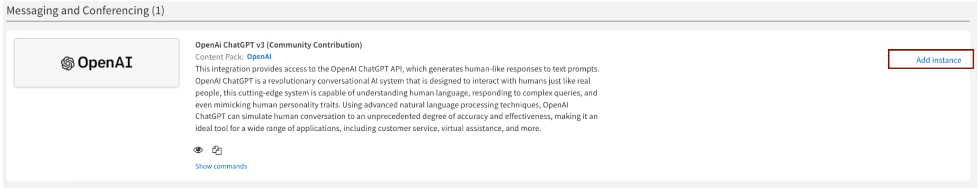Click the eye icon under the description
Image resolution: width=980 pixels, height=190 pixels.
pyautogui.click(x=198, y=150)
